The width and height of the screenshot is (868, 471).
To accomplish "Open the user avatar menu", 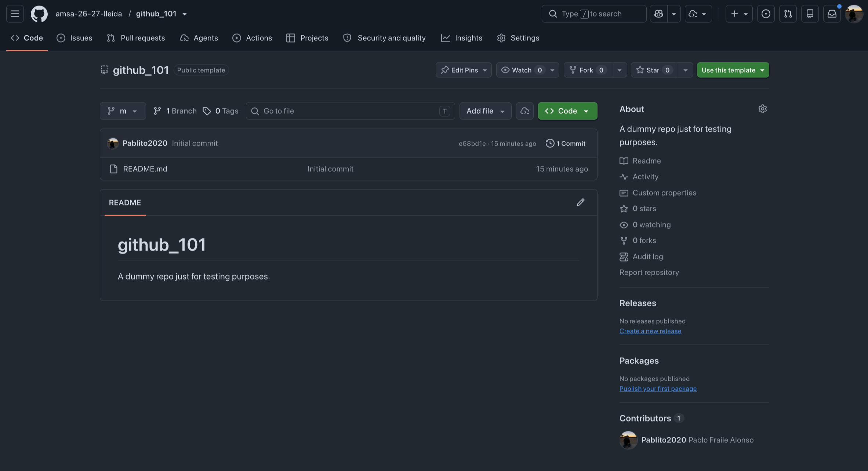I will [x=854, y=14].
